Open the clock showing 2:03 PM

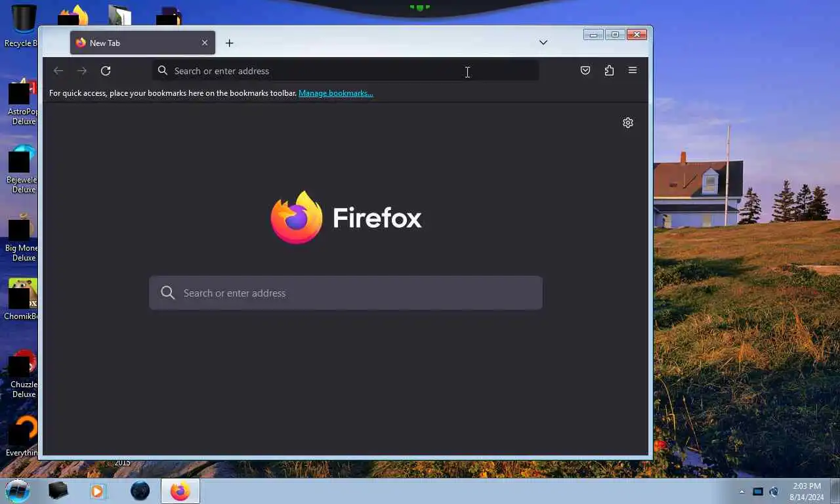coord(807,492)
